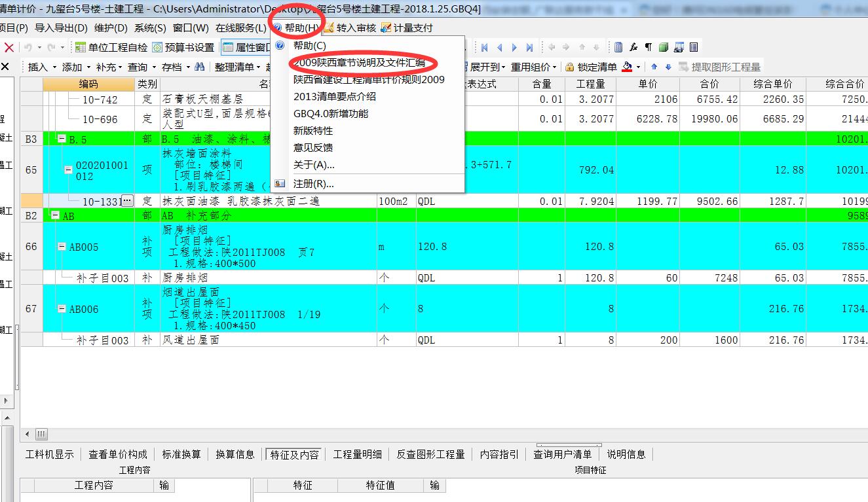Open the 系统(S) menu
Viewport: 868px width, 502px height.
point(150,27)
